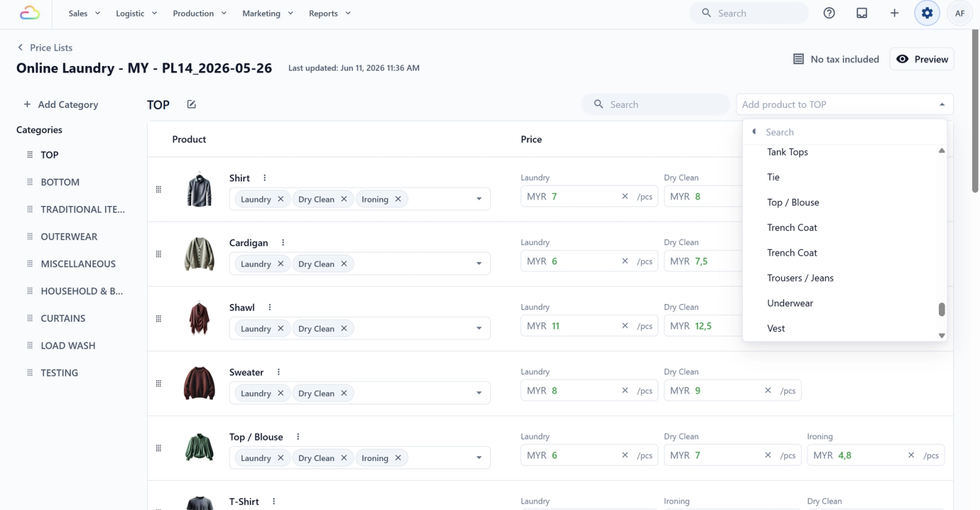The height and width of the screenshot is (510, 980).
Task: Expand the Production menu
Action: (x=200, y=13)
